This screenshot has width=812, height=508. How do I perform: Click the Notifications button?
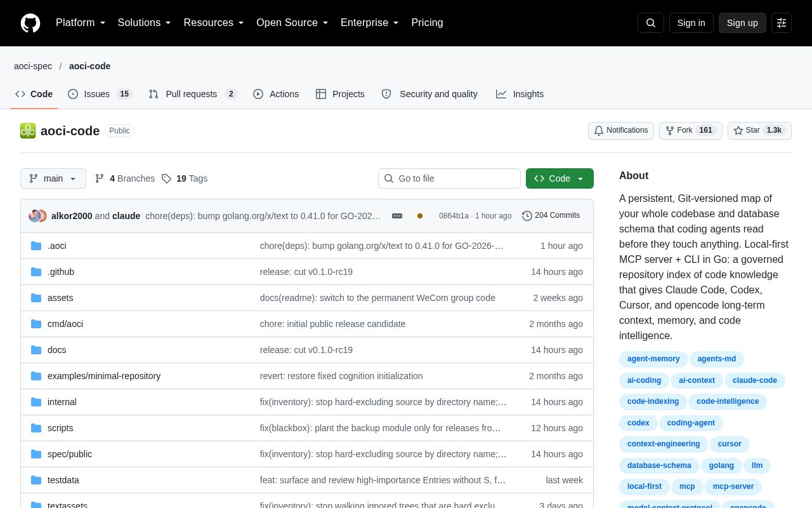pyautogui.click(x=621, y=130)
